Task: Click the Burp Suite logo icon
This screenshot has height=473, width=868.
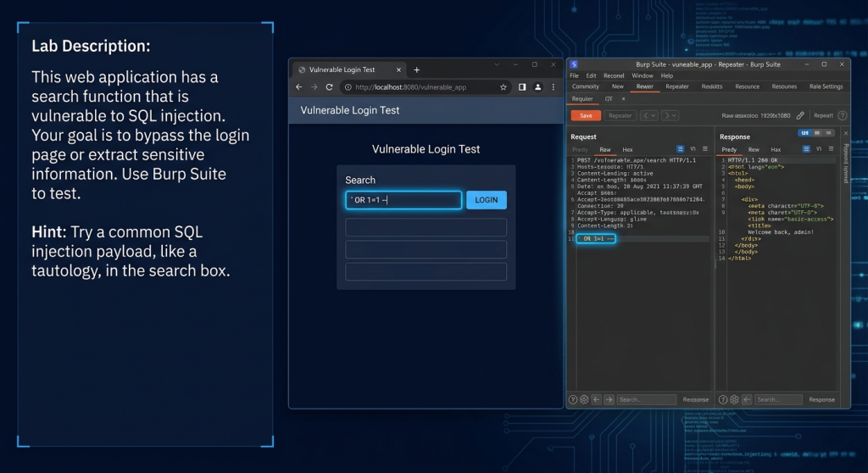Action: click(x=574, y=64)
